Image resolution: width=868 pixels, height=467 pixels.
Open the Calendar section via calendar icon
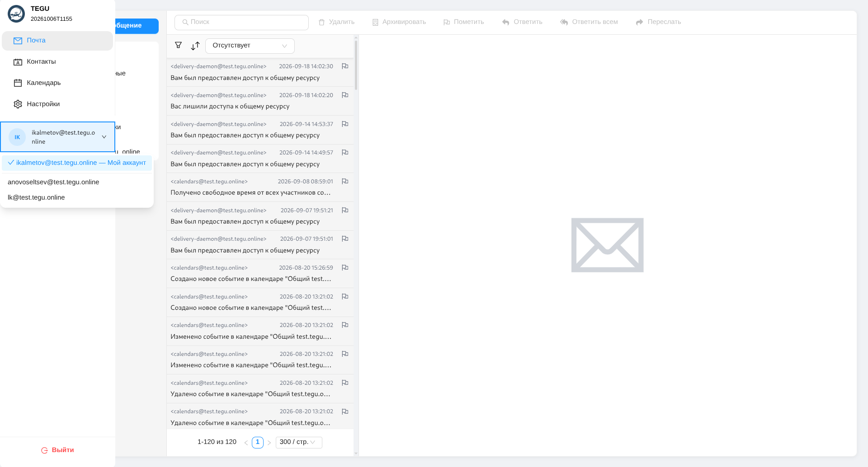18,83
